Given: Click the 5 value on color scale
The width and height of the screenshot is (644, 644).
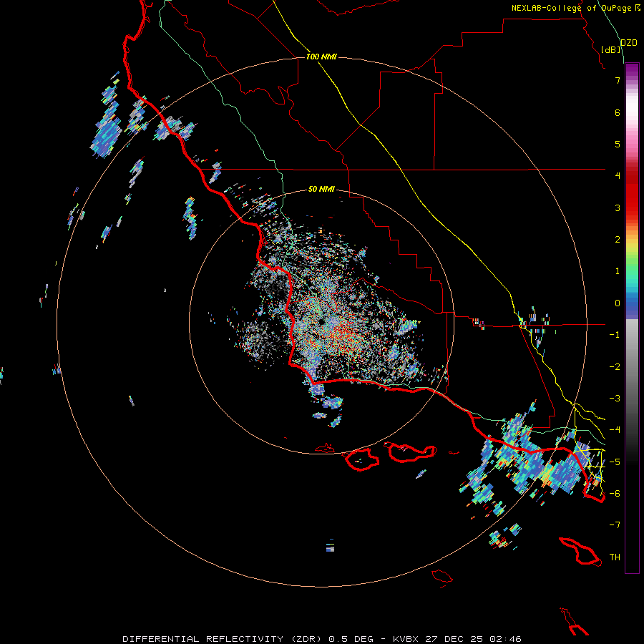Looking at the screenshot, I should coord(618,144).
